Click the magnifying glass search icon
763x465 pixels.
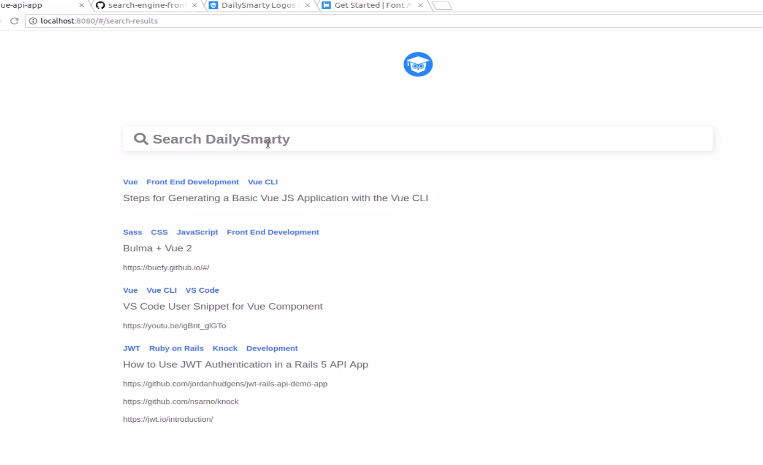pos(141,139)
